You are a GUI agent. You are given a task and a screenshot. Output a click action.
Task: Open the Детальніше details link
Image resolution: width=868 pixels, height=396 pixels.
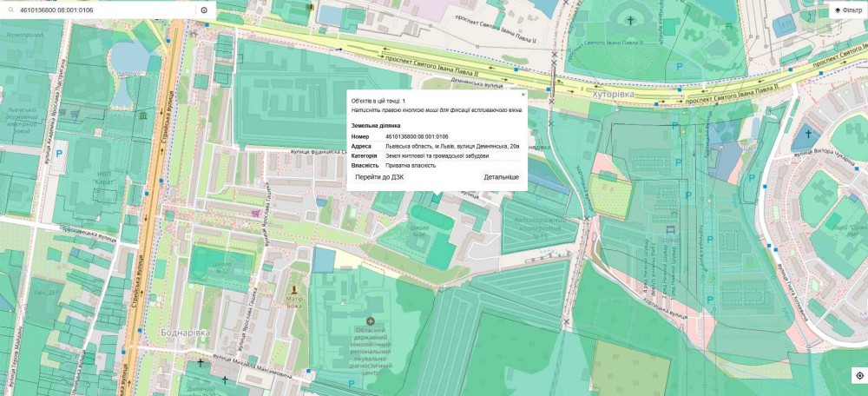pos(501,177)
